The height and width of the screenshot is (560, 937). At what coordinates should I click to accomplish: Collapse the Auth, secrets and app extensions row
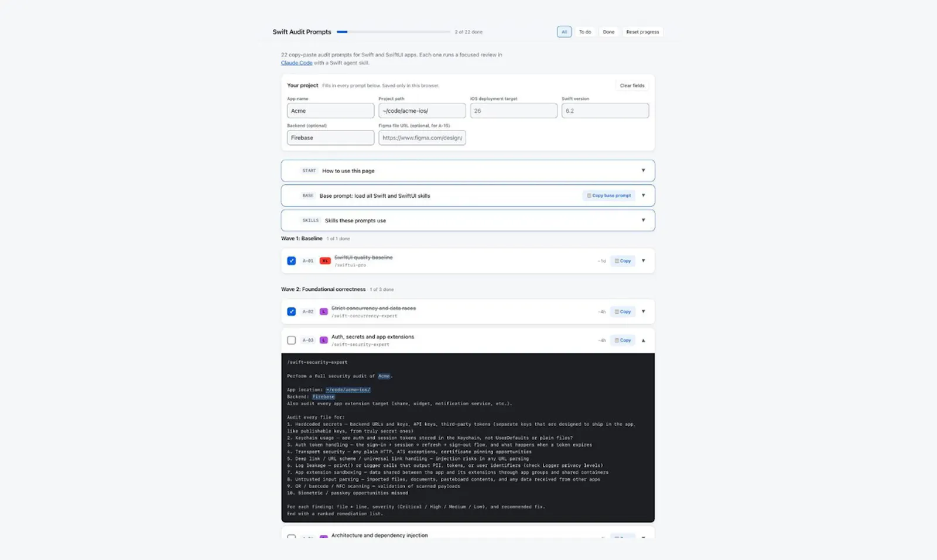(x=643, y=341)
